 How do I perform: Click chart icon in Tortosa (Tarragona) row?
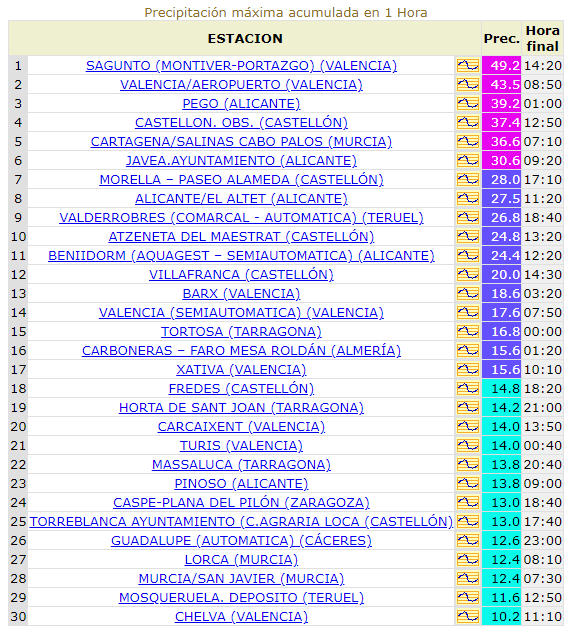(467, 332)
